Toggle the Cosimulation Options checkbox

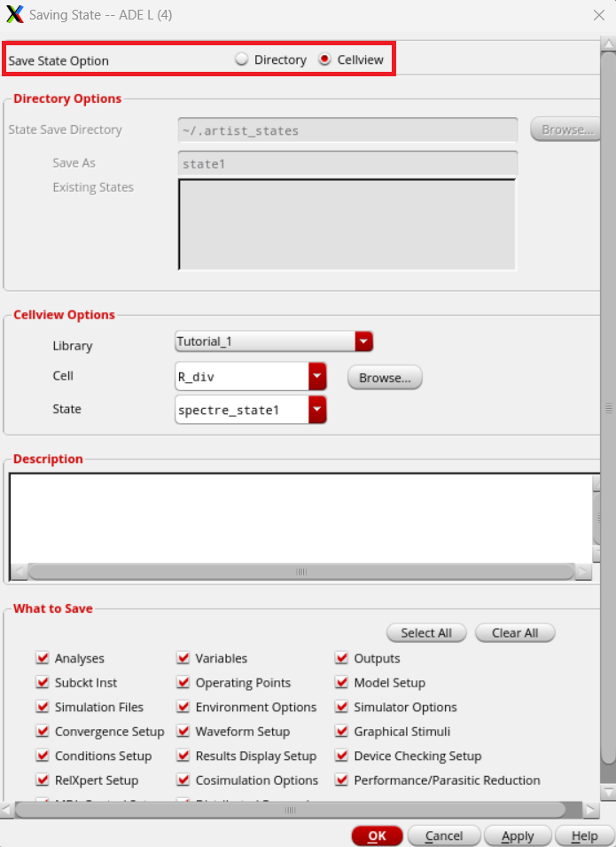[183, 780]
